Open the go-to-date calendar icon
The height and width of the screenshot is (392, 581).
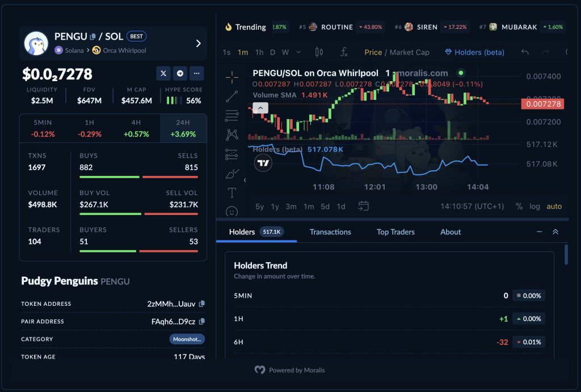coord(364,206)
